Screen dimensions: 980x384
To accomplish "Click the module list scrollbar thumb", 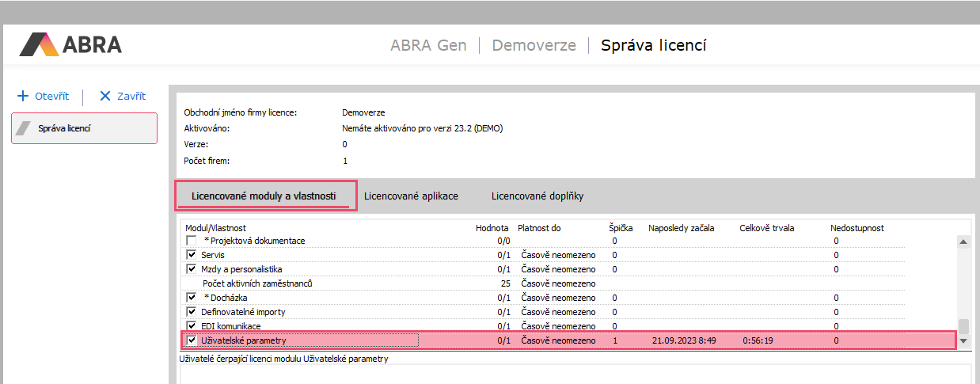I will [x=963, y=326].
